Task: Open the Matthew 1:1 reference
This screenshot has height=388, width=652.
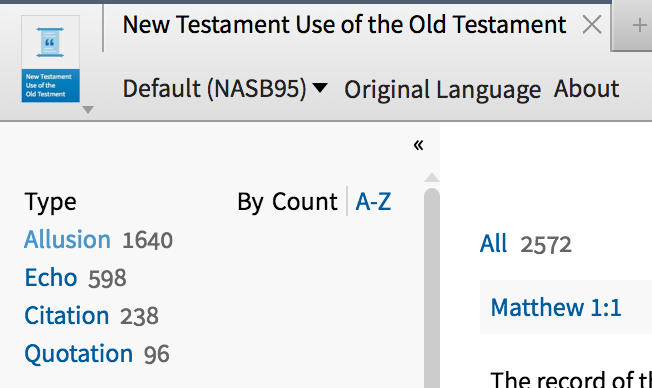Action: [x=556, y=307]
